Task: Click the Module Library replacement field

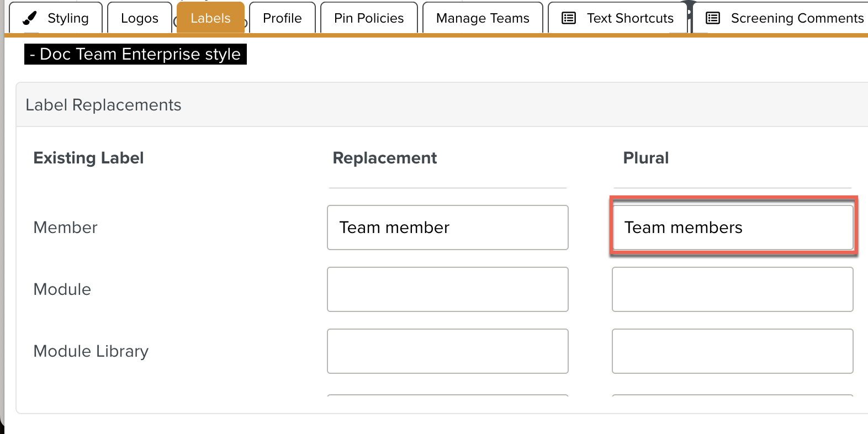Action: pos(447,351)
